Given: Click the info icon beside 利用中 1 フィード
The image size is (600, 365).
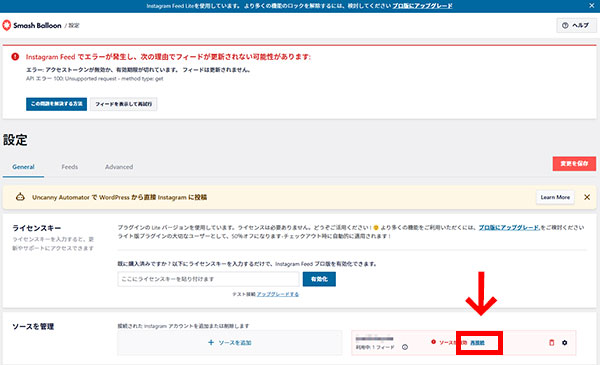Looking at the screenshot, I should pyautogui.click(x=405, y=347).
